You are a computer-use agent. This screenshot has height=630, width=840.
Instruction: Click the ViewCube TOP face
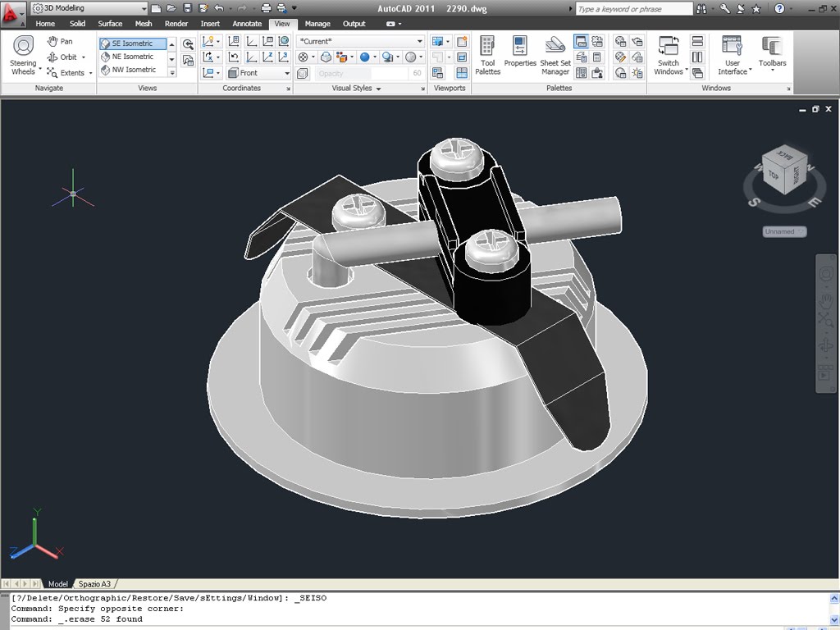pyautogui.click(x=774, y=174)
